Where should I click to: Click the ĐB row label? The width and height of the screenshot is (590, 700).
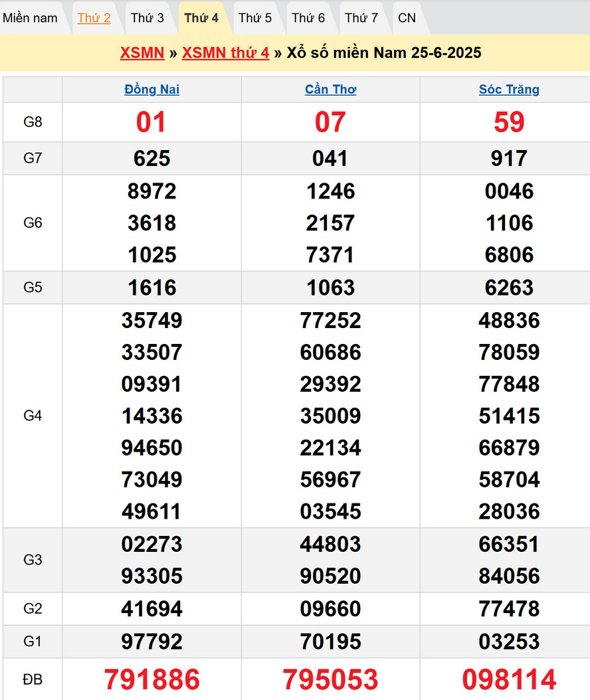(x=33, y=679)
